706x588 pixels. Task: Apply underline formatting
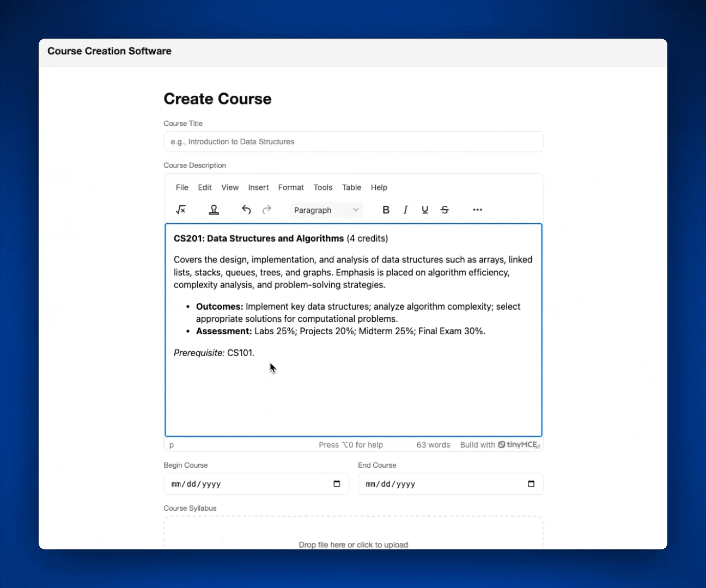(x=425, y=210)
